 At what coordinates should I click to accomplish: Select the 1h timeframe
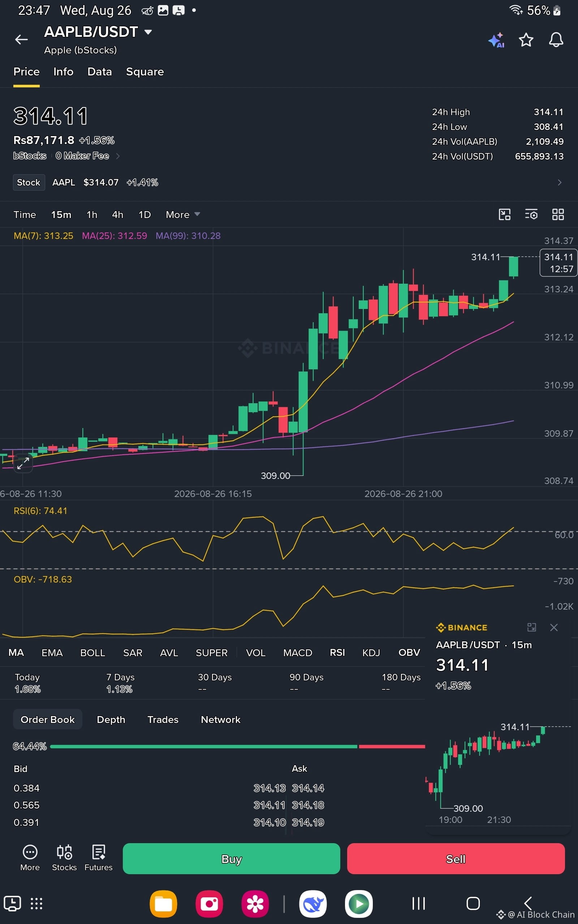(x=92, y=215)
